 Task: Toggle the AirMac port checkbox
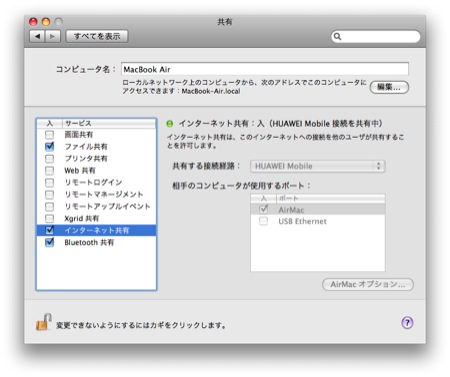264,209
